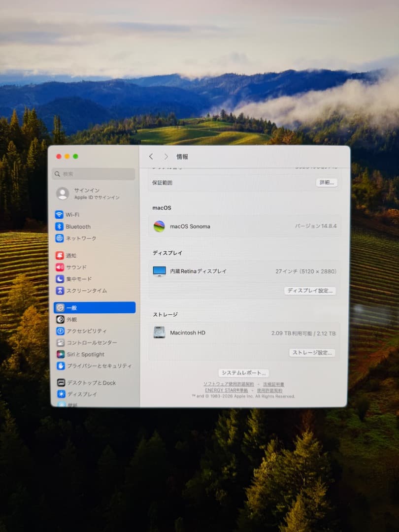Open Bluetooth settings icon

tap(60, 226)
